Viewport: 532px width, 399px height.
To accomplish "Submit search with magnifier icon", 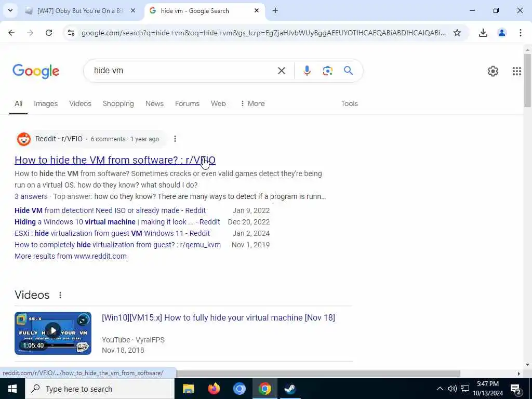I will coord(348,71).
